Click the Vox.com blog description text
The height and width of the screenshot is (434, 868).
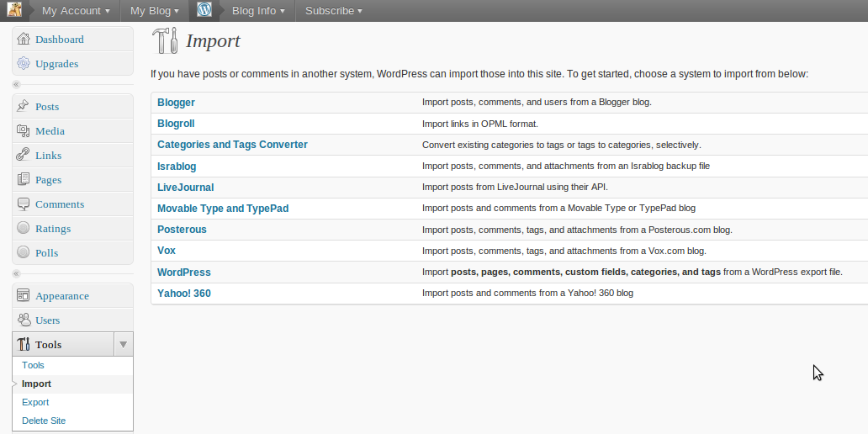tap(564, 251)
